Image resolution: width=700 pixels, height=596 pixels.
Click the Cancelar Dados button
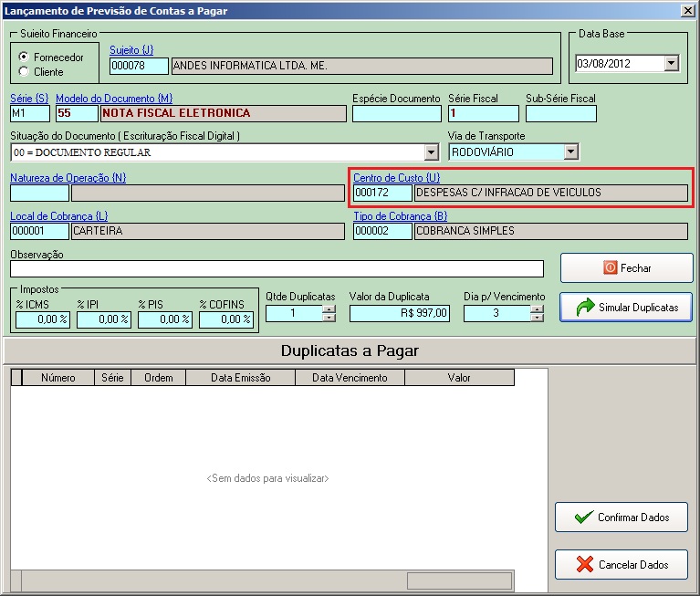[621, 564]
